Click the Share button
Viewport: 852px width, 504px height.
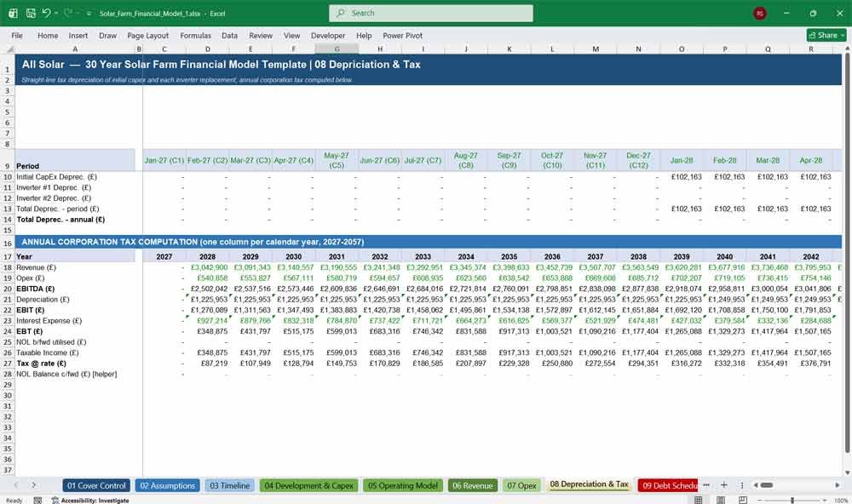(826, 35)
